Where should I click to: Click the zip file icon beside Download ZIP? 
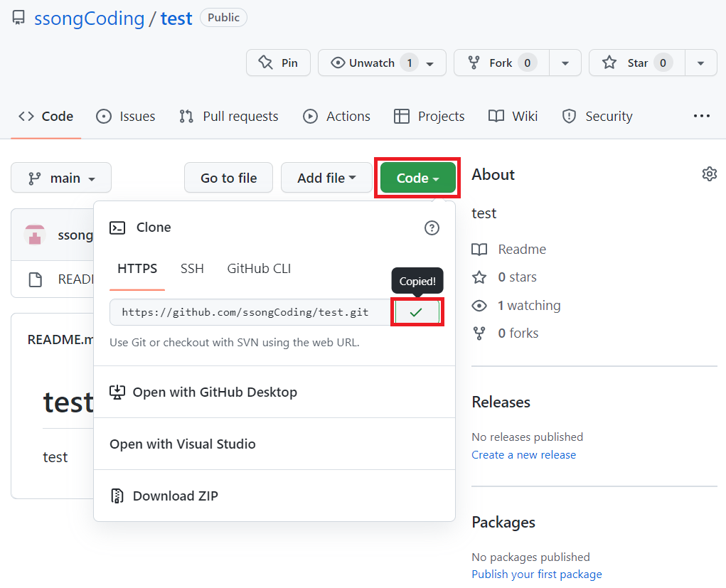(x=117, y=496)
